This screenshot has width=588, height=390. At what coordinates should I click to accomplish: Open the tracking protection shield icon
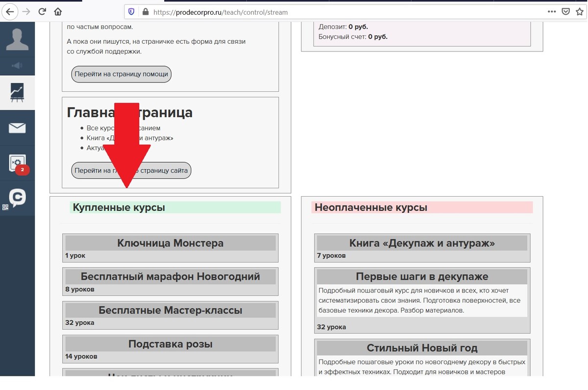click(131, 12)
